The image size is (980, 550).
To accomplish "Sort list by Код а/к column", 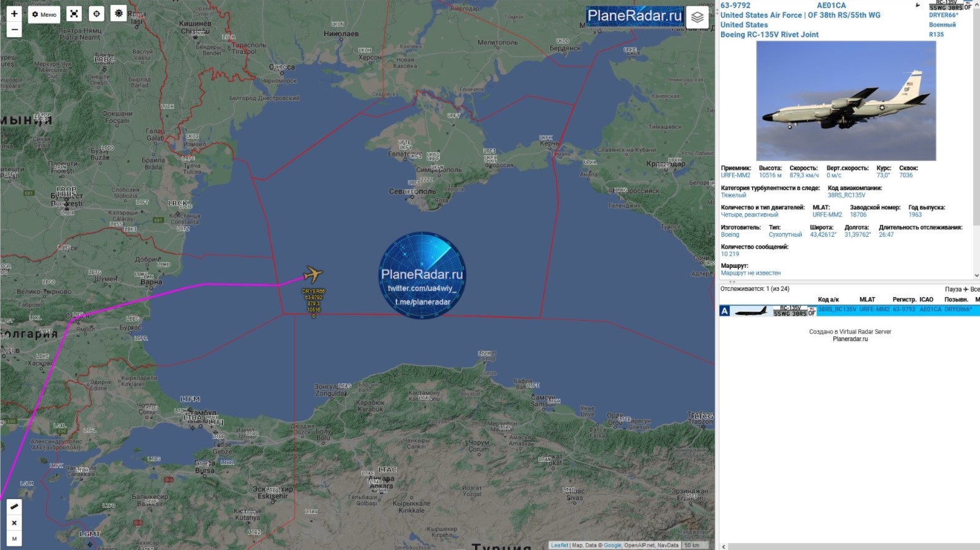I will click(x=828, y=300).
